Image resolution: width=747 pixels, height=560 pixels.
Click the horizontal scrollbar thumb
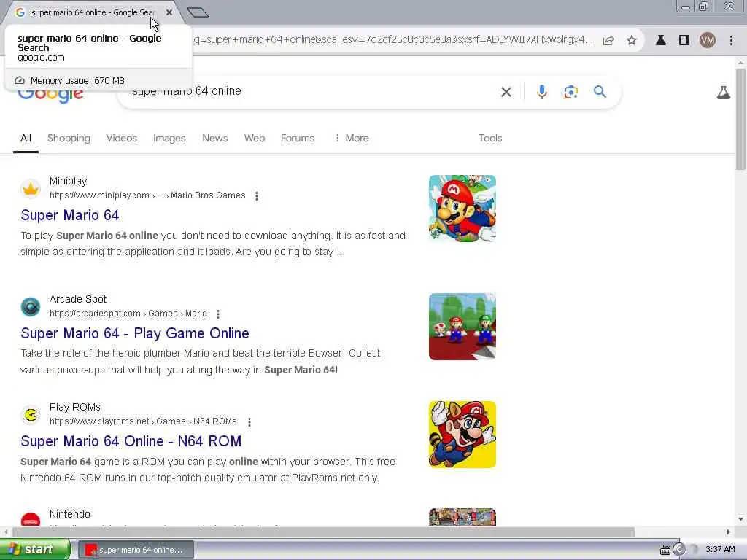click(x=323, y=532)
